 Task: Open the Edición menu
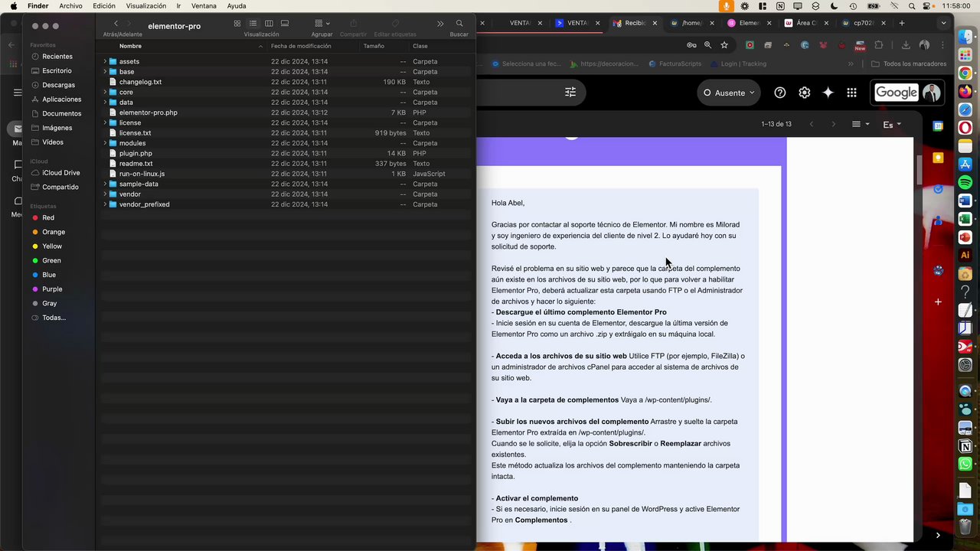click(104, 6)
